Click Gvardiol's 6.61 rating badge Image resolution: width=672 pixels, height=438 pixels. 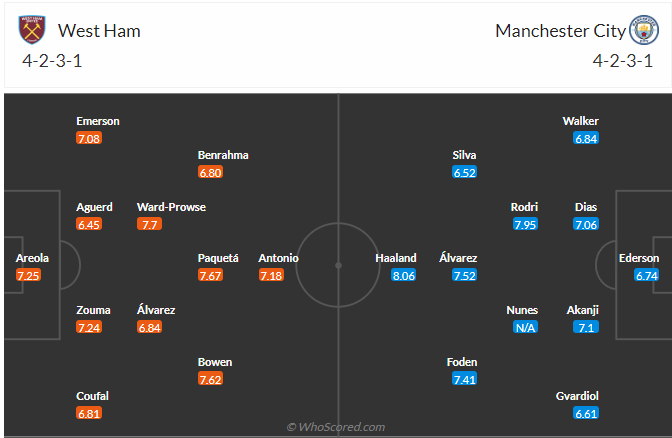[586, 413]
